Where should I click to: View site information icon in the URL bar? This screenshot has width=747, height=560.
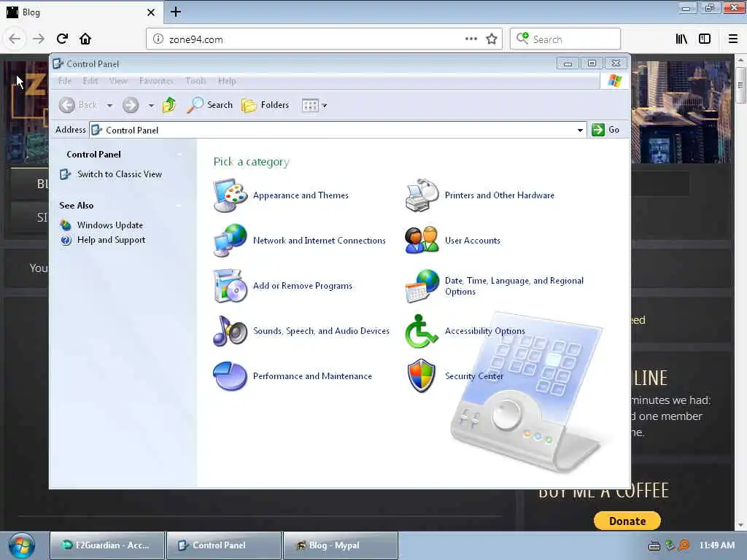click(x=158, y=39)
